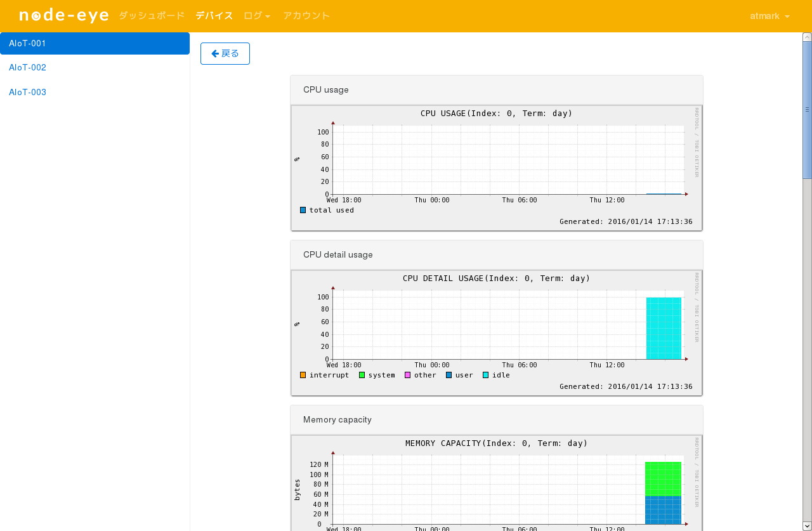812x531 pixels.
Task: Open the atmark user dropdown
Action: (769, 16)
